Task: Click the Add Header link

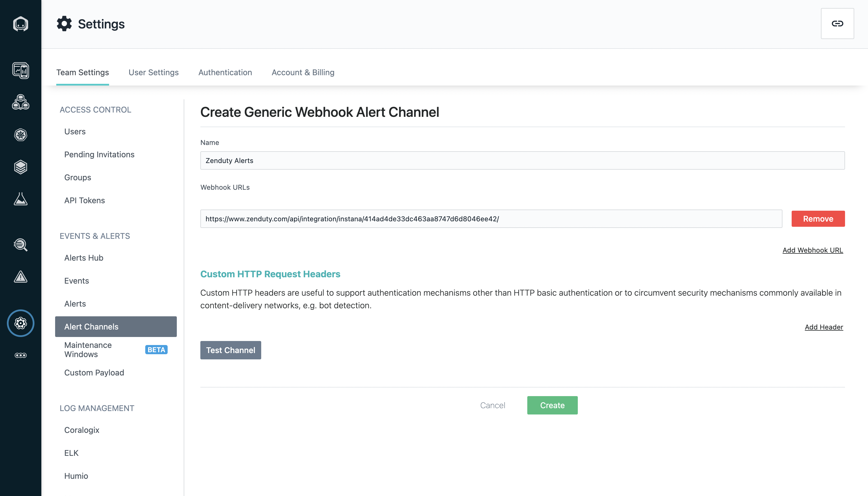Action: (824, 327)
